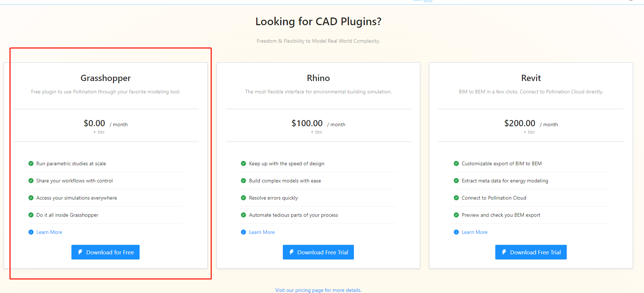The height and width of the screenshot is (293, 644).
Task: Click the info icon beside Rhino Learn More
Action: point(243,232)
